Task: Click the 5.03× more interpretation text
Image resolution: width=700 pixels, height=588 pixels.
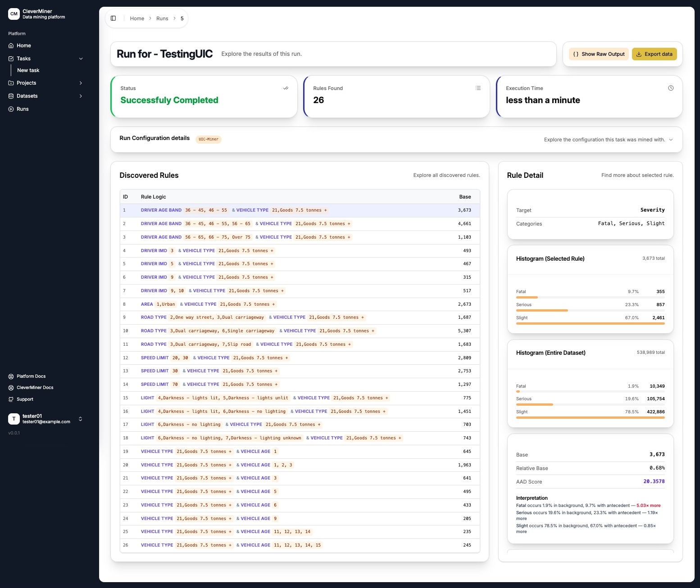Action: tap(649, 506)
